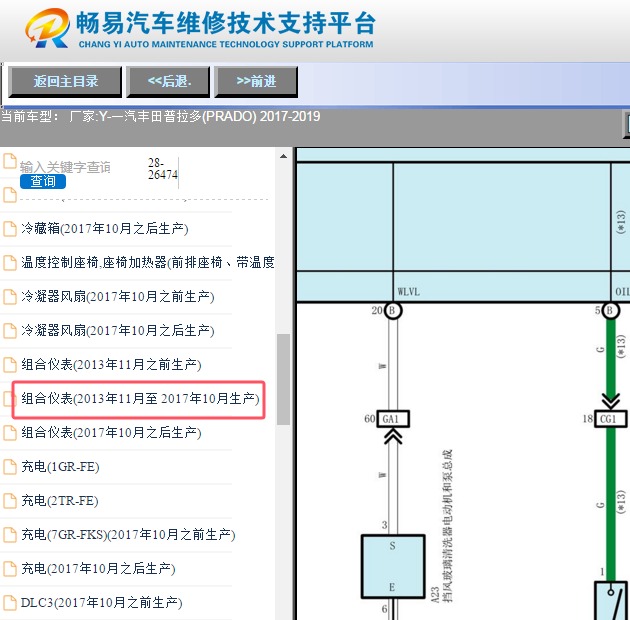Click A23 washer motor component box
630x620 pixels.
point(393,567)
